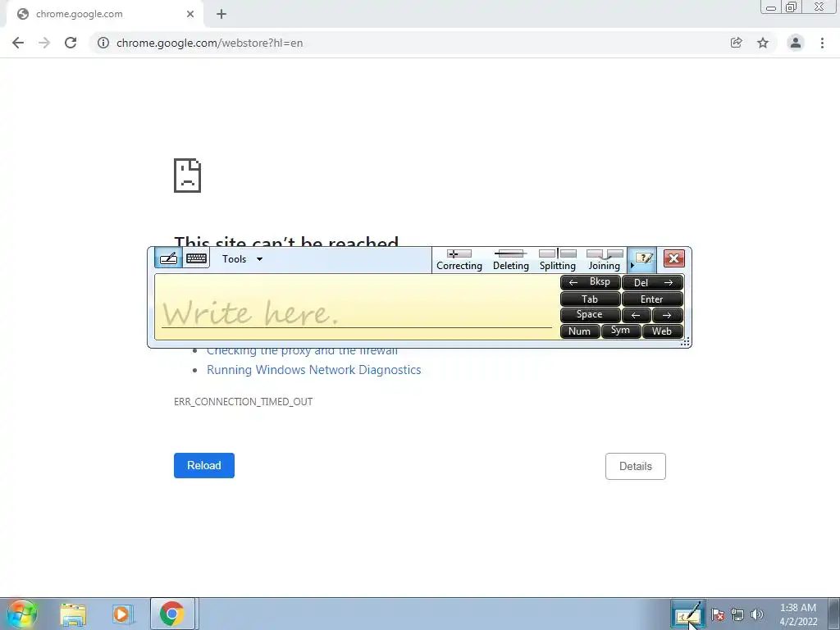840x630 pixels.
Task: Show the Joining gesture demo
Action: click(605, 260)
